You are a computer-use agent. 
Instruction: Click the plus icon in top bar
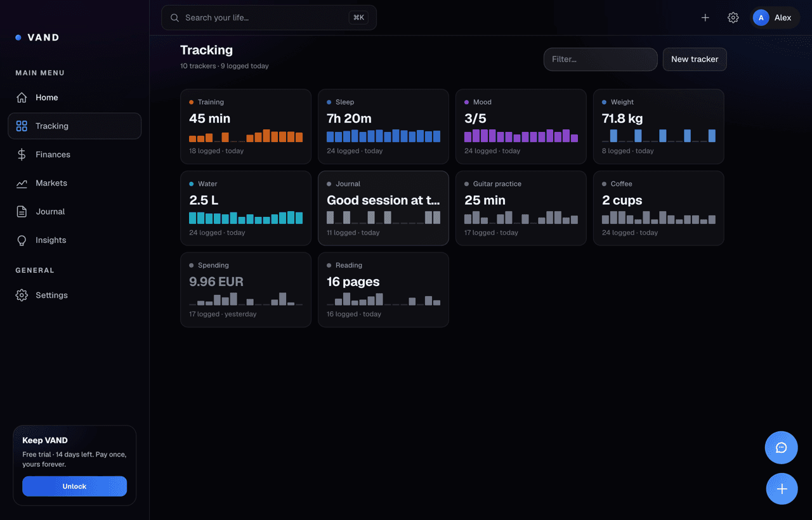point(705,18)
